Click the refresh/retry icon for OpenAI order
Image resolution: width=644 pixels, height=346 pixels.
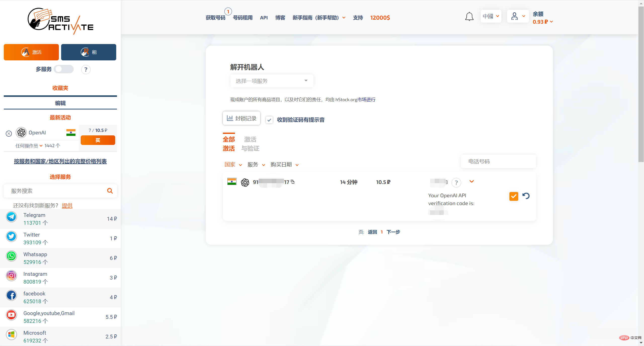pos(526,196)
